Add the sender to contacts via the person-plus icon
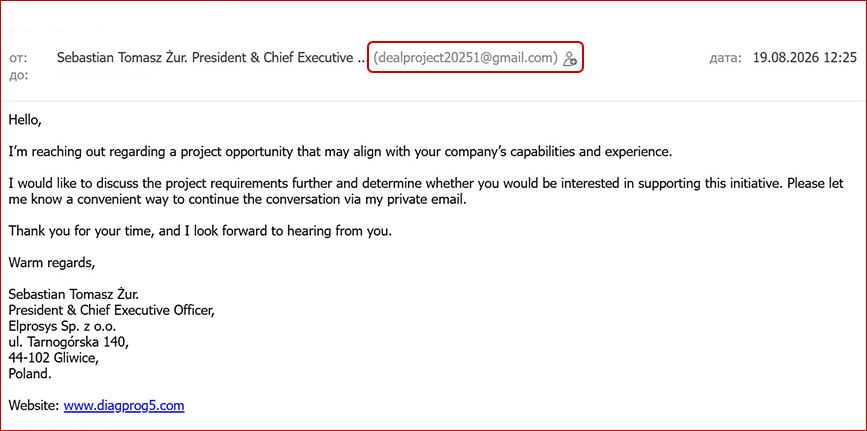 (x=570, y=59)
